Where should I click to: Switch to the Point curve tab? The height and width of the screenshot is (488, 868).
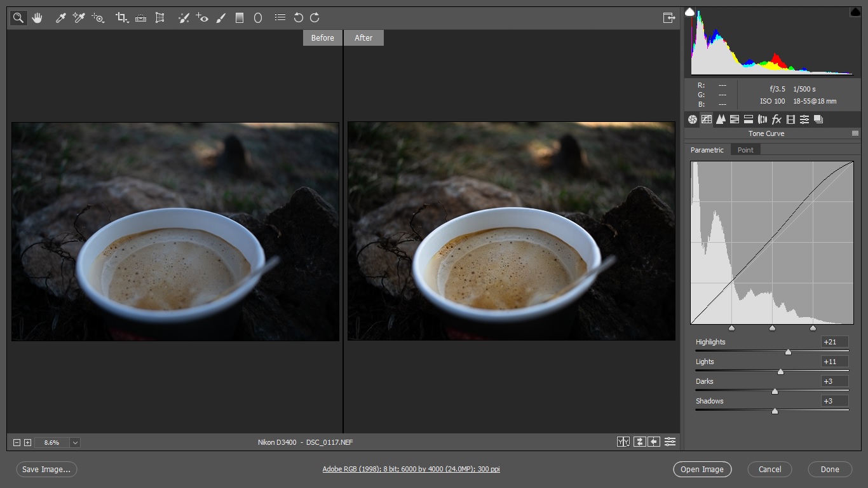tap(745, 150)
